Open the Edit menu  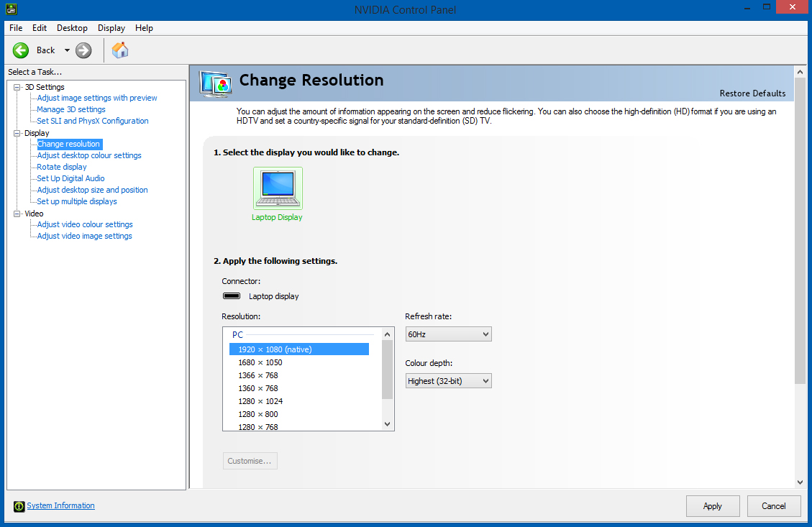[40, 28]
